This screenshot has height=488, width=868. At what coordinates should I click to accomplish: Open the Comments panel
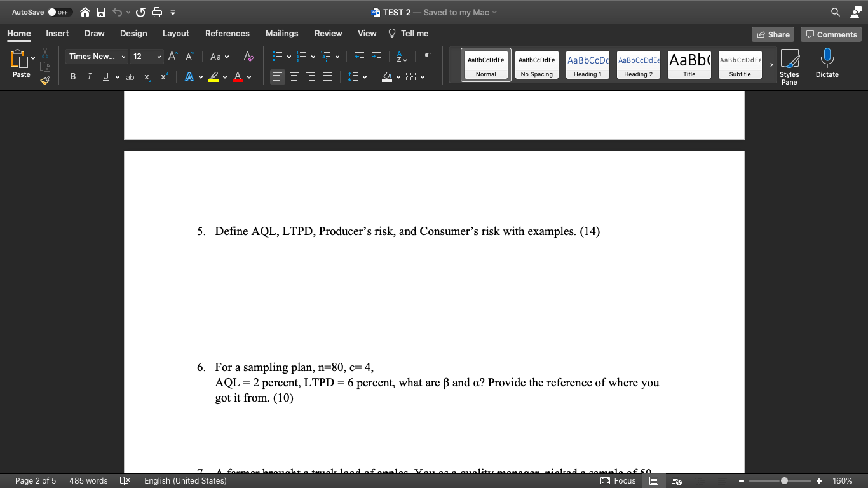tap(831, 34)
